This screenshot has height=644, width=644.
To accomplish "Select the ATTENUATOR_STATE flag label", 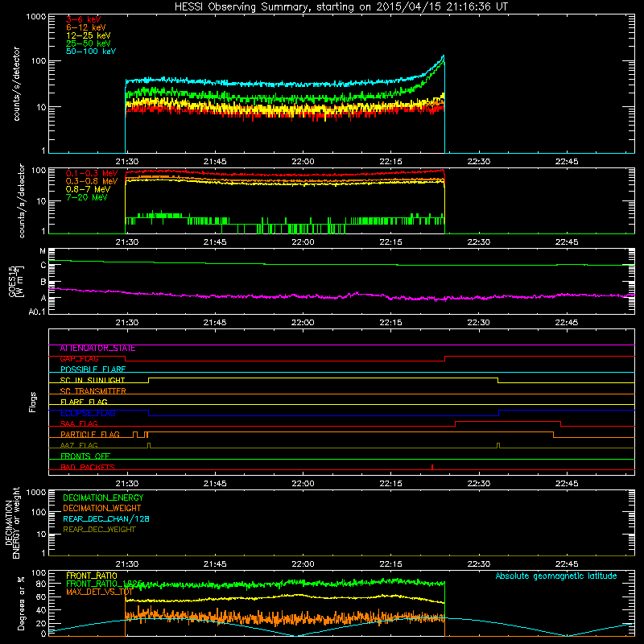I will pos(97,349).
